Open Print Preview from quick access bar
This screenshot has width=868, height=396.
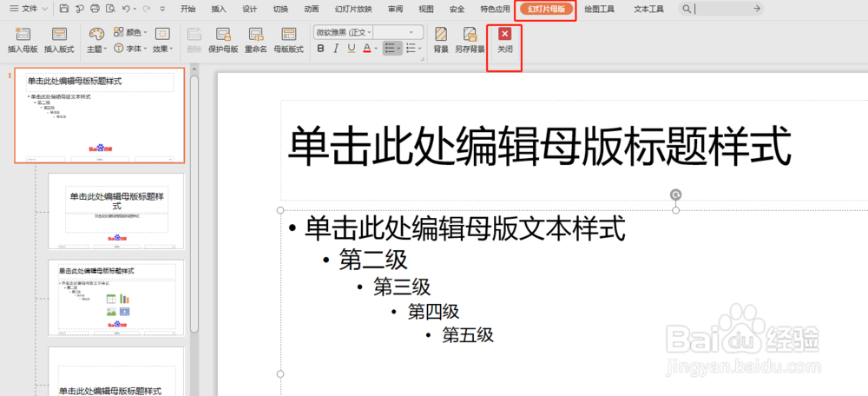point(110,9)
